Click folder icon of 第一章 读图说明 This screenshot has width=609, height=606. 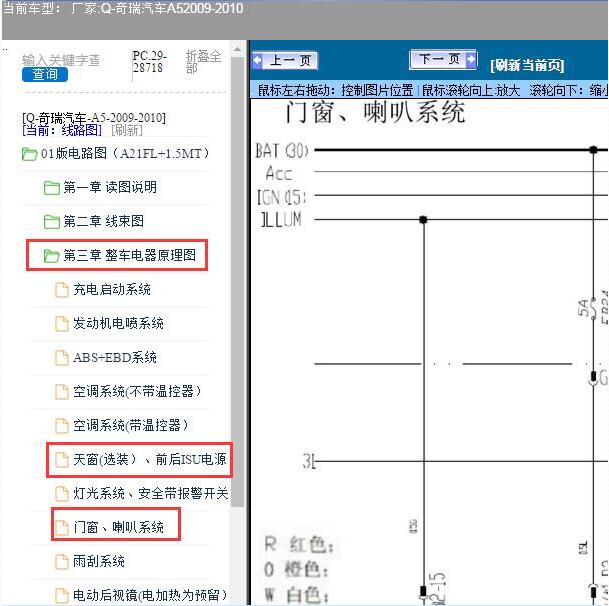(x=51, y=188)
